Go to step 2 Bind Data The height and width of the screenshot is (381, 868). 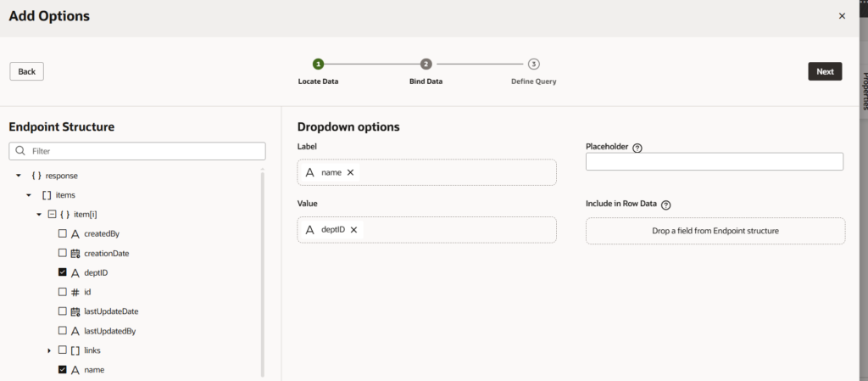point(426,64)
